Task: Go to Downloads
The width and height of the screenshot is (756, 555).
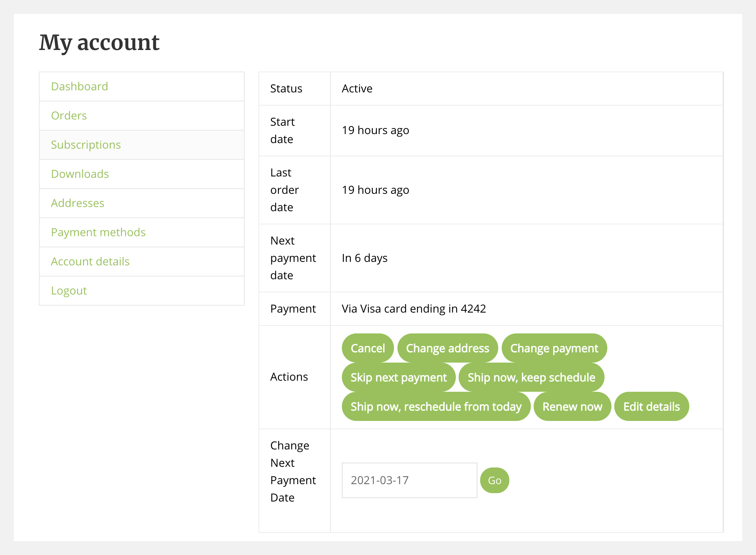Action: pos(80,174)
